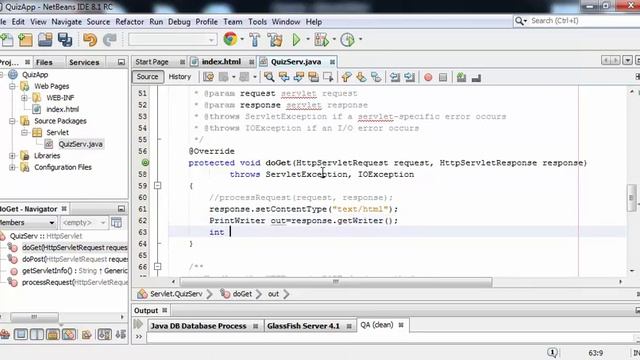Click the Debug Project icon

(321, 40)
